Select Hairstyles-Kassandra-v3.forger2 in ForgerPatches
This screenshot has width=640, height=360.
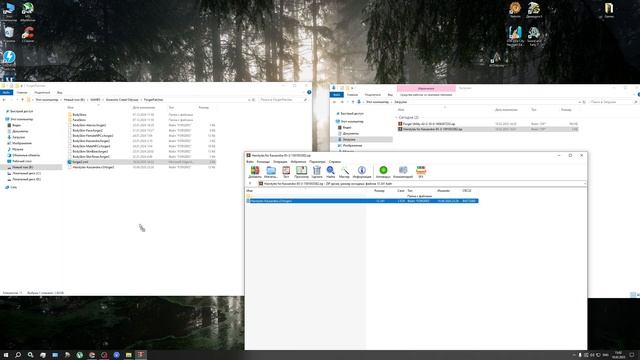tap(93, 167)
